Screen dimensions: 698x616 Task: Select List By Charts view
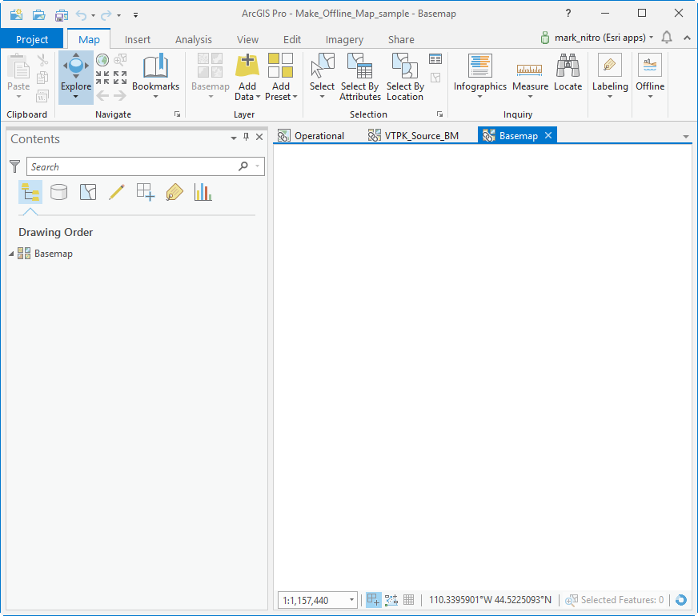[203, 192]
